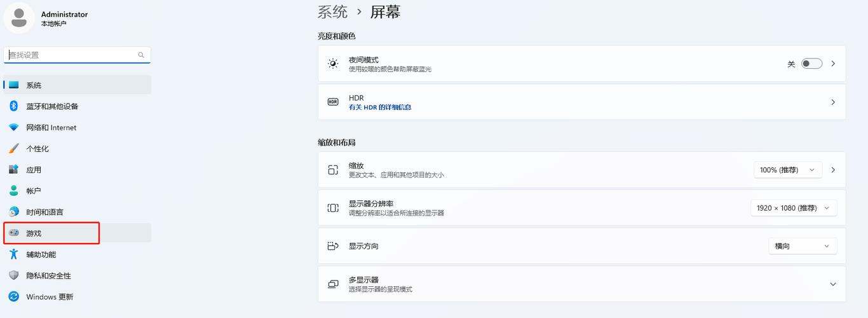
Task: Open 时间和语言 settings page
Action: click(78, 212)
